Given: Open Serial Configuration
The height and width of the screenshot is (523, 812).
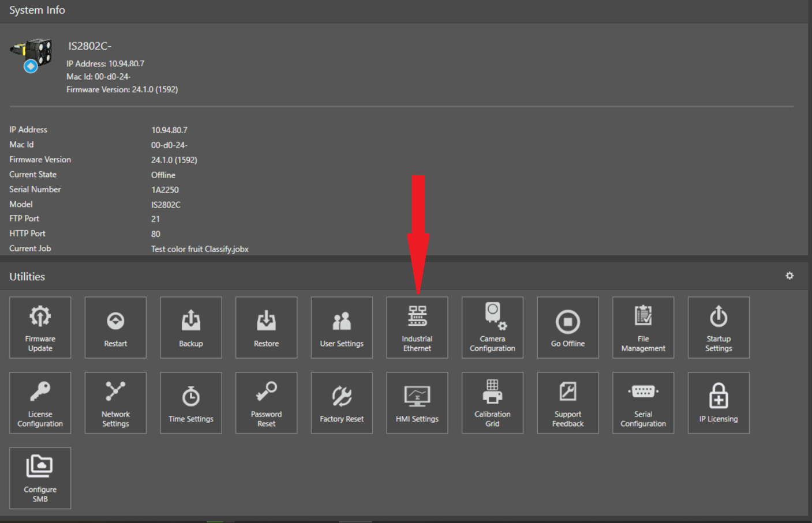Looking at the screenshot, I should tap(643, 402).
